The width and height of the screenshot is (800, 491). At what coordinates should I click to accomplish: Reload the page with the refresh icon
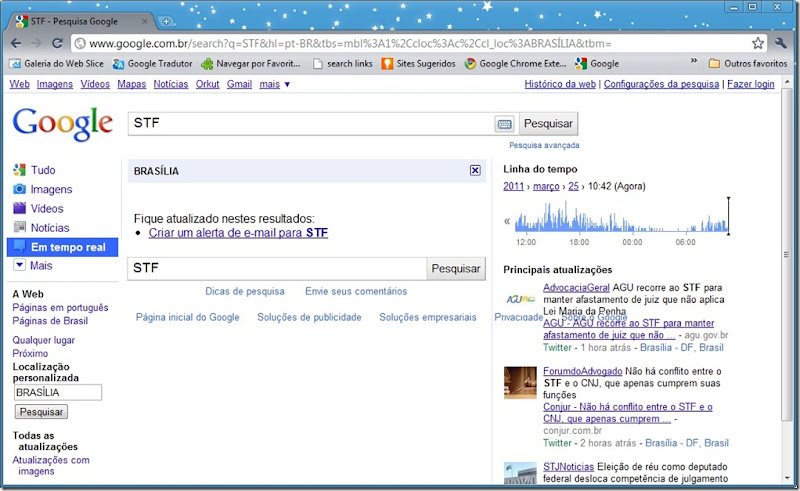[x=57, y=43]
